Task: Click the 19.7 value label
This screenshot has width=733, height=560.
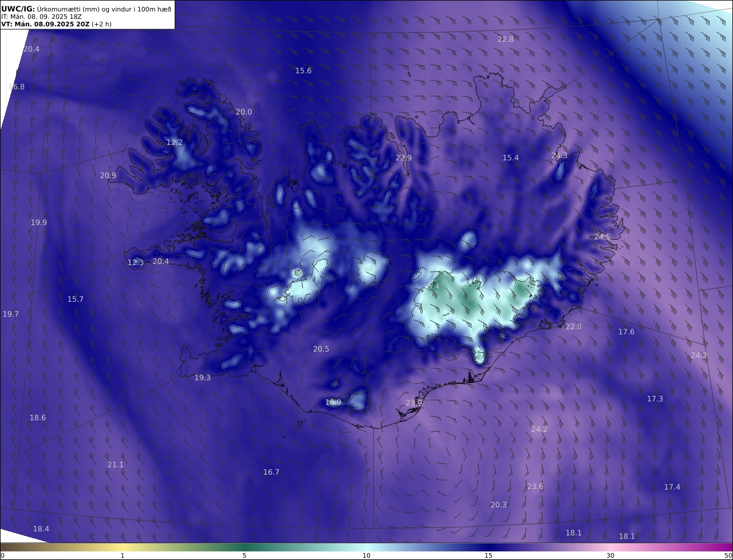Action: [11, 314]
